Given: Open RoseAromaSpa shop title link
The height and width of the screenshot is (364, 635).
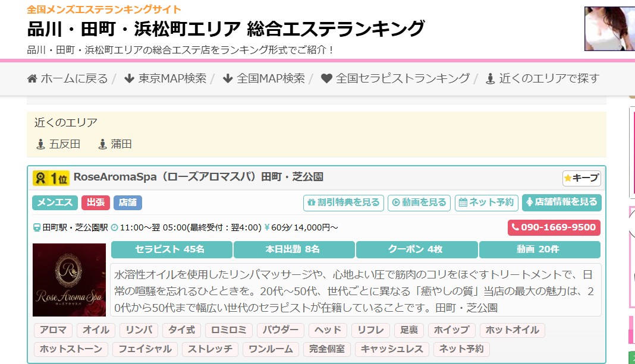Looking at the screenshot, I should (198, 177).
